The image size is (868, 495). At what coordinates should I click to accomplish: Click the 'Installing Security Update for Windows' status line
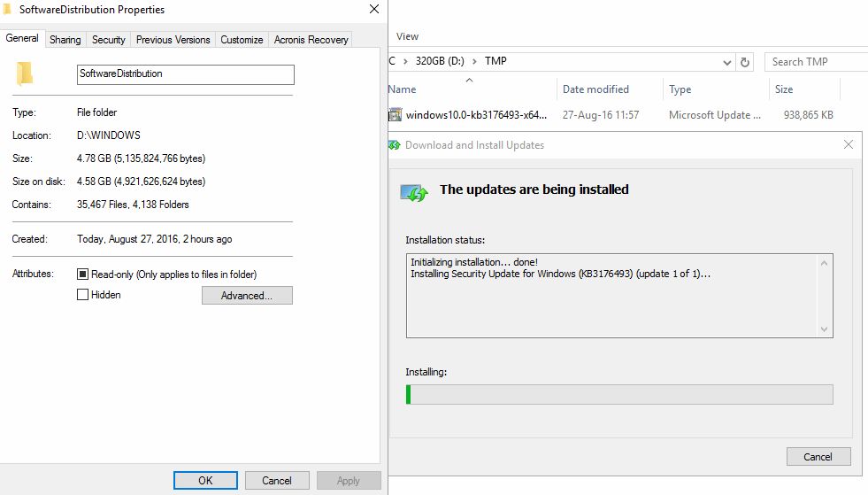pyautogui.click(x=560, y=274)
